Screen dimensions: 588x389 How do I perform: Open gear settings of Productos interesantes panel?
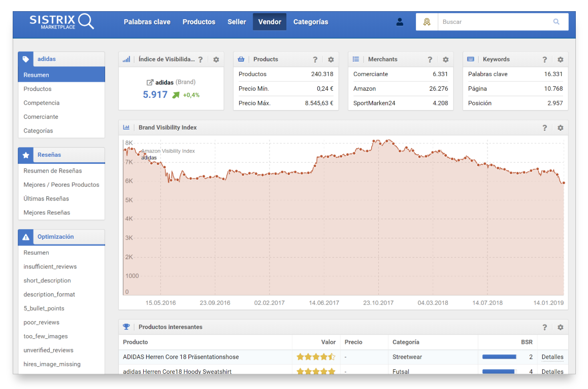560,327
